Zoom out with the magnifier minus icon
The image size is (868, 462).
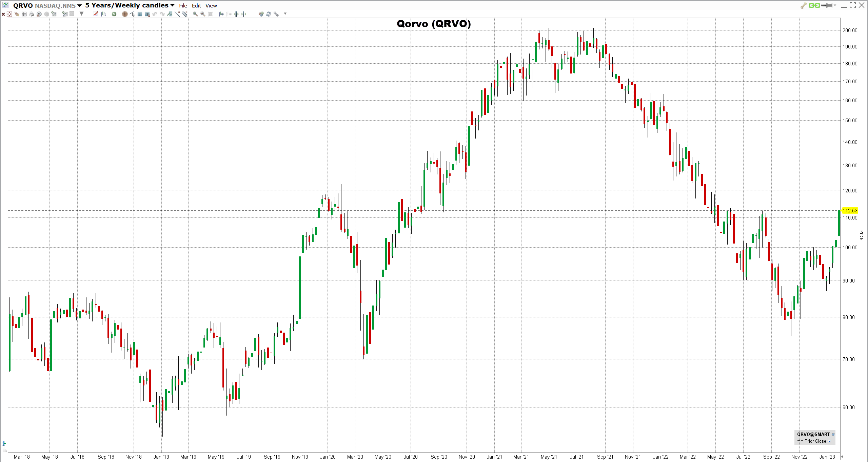pos(203,14)
